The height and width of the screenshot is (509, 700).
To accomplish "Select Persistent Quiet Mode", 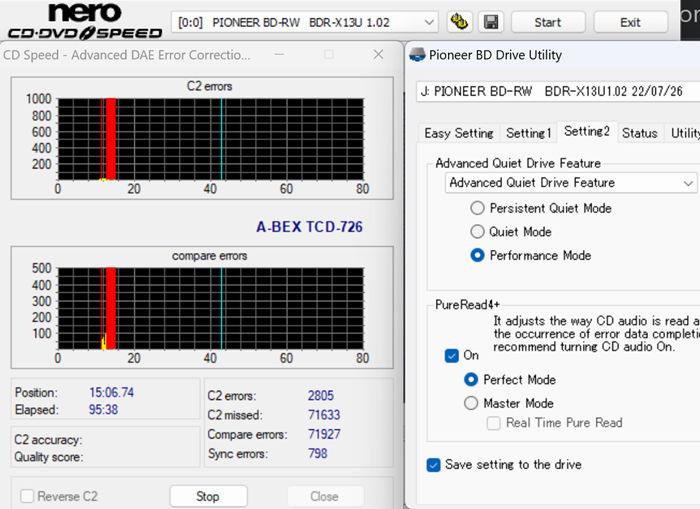I will tap(477, 208).
